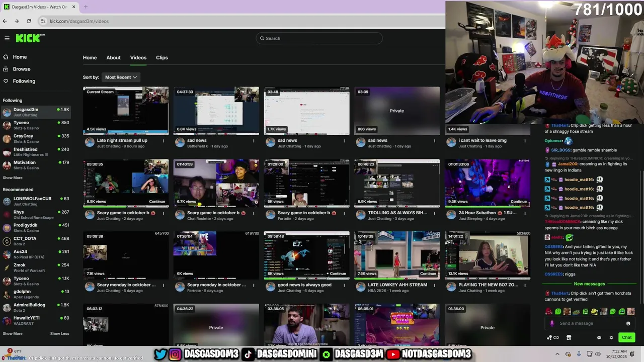Expand Show More under Recommended list
644x362 pixels.
click(x=13, y=333)
